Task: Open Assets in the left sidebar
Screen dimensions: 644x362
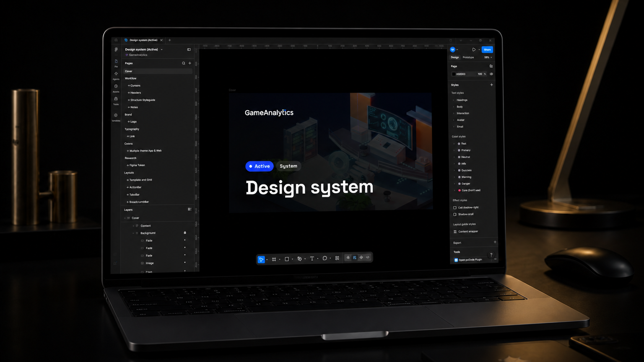Action: click(x=116, y=88)
